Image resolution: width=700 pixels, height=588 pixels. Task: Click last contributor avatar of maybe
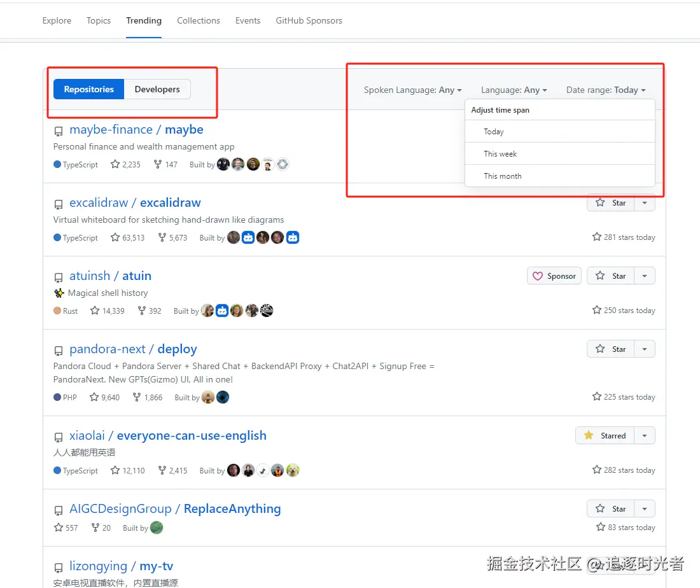click(283, 164)
